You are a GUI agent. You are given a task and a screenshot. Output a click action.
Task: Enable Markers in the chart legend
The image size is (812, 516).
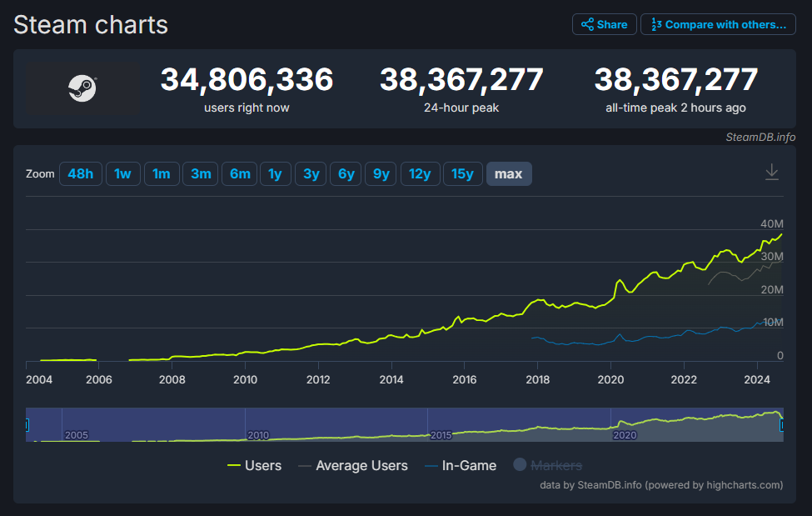tap(548, 466)
